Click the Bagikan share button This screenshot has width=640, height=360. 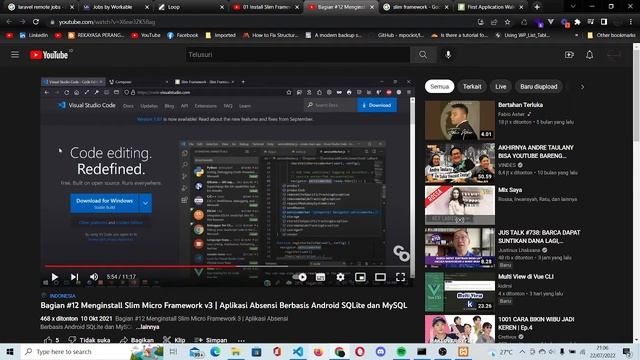point(137,340)
